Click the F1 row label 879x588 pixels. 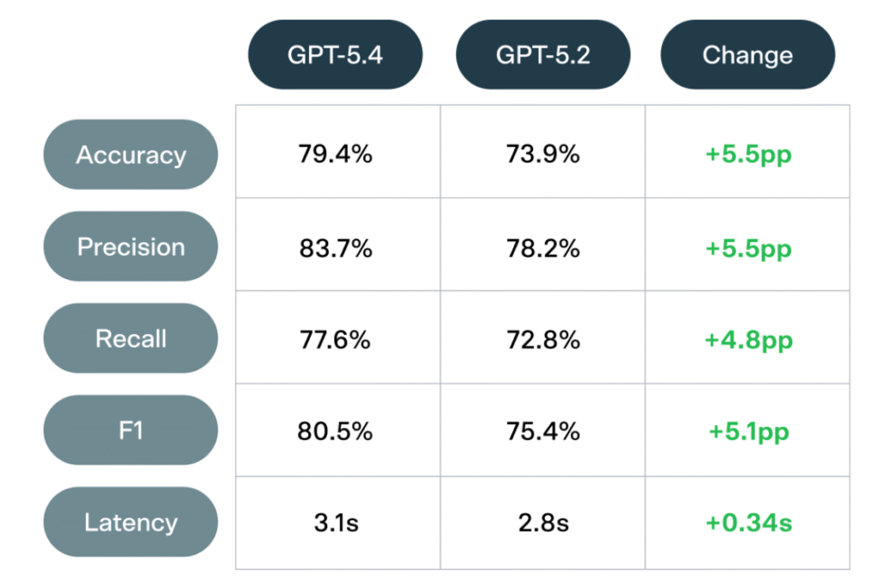[130, 431]
